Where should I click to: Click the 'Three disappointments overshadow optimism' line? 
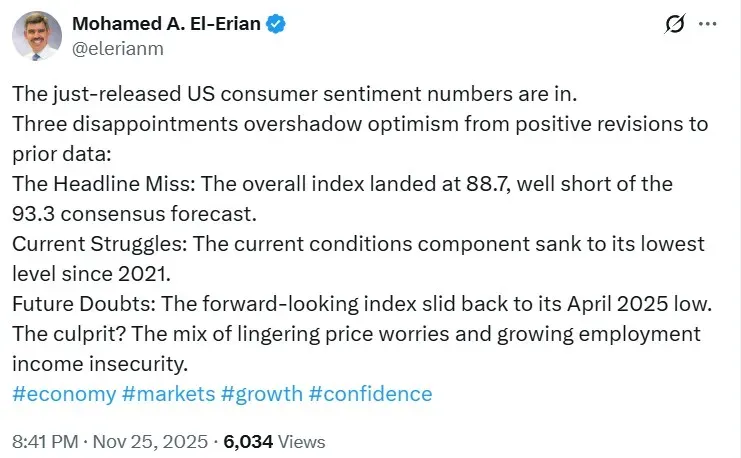pyautogui.click(x=360, y=124)
